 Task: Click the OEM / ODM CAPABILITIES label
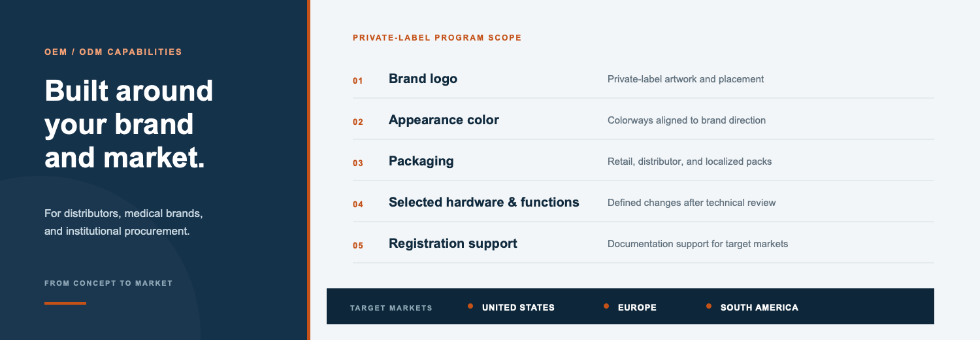[x=113, y=52]
